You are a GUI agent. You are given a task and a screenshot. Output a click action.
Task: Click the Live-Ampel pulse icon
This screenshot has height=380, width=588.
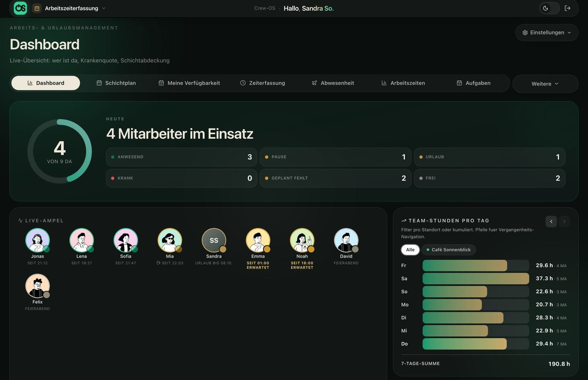click(20, 221)
